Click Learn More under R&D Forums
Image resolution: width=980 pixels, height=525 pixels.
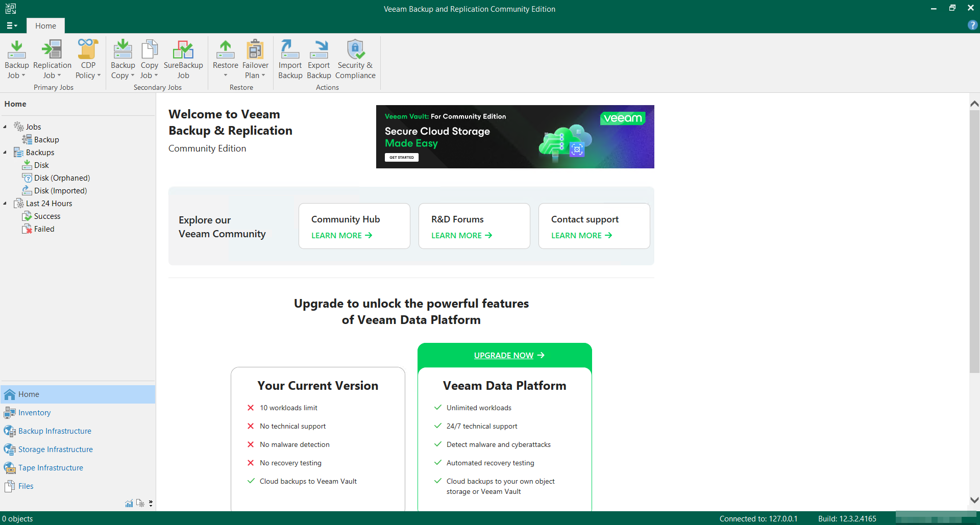[x=461, y=235]
